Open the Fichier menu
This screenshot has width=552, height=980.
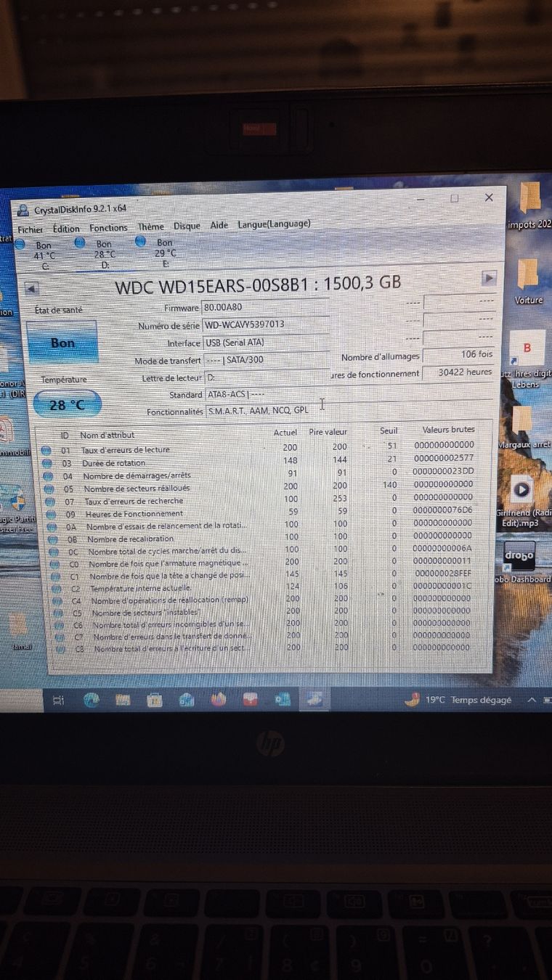pos(31,229)
